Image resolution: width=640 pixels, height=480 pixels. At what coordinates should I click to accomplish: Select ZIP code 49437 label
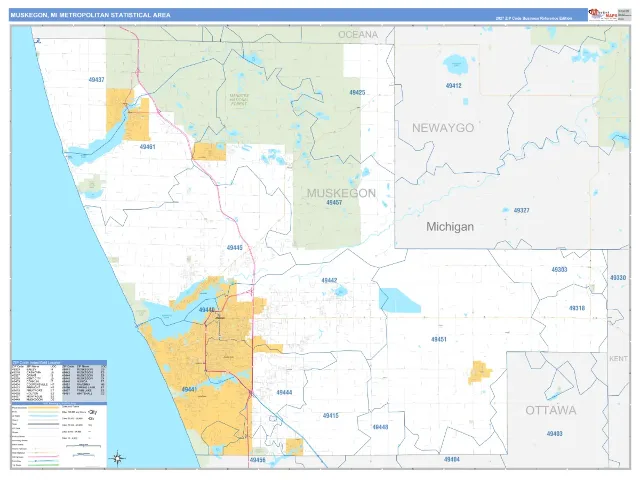pos(96,80)
